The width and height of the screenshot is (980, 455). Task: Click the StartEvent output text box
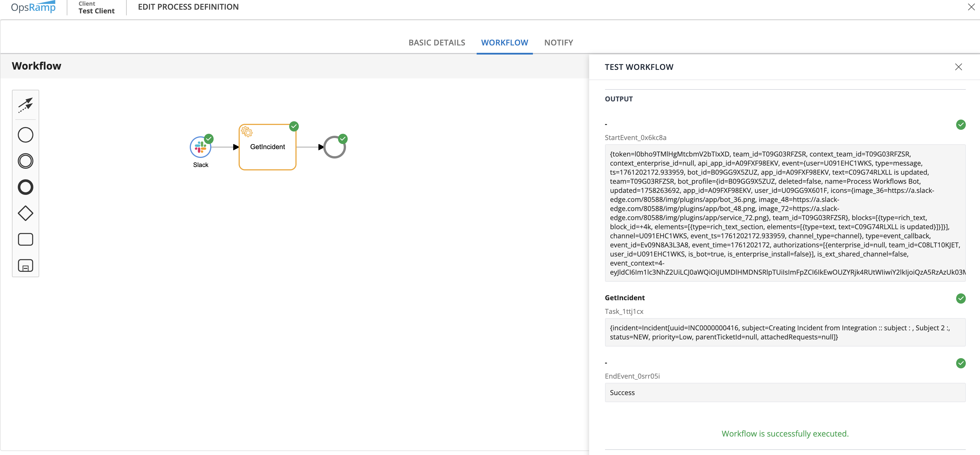point(785,213)
